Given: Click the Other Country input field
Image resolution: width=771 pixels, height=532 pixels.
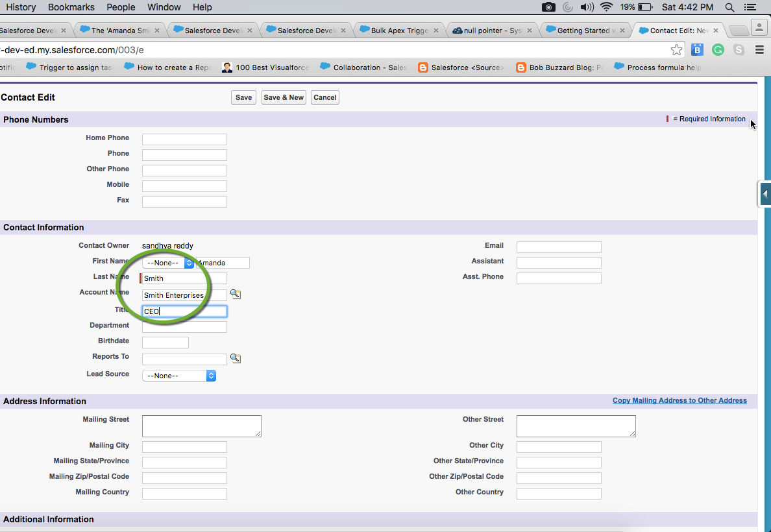Looking at the screenshot, I should [x=559, y=494].
